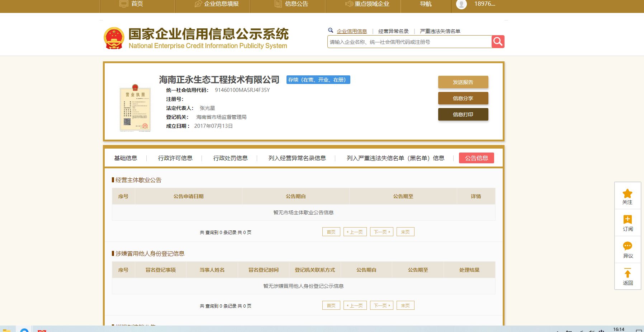Select the 列入经营异常名录信息 tab
Screen dimensions: 644x332
[297, 158]
